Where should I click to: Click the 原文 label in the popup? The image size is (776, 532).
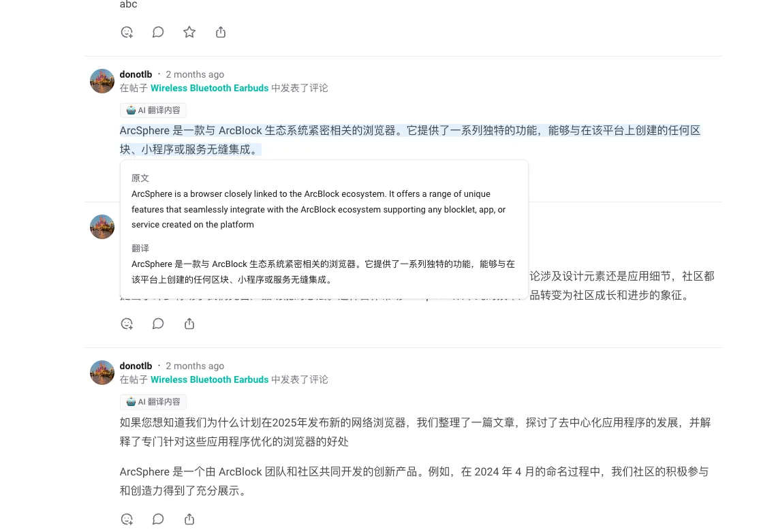point(140,178)
